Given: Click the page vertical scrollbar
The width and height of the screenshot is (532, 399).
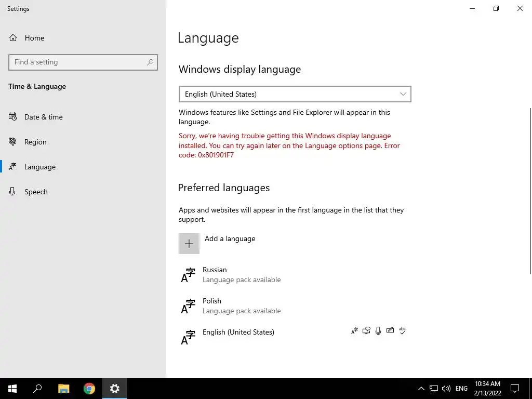Looking at the screenshot, I should pyautogui.click(x=530, y=191).
